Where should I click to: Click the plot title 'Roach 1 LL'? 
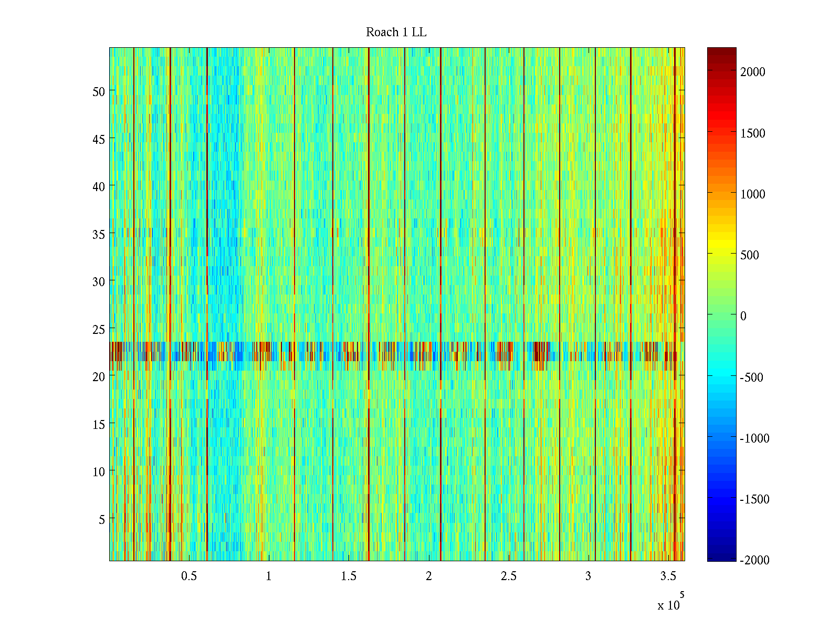pyautogui.click(x=396, y=33)
